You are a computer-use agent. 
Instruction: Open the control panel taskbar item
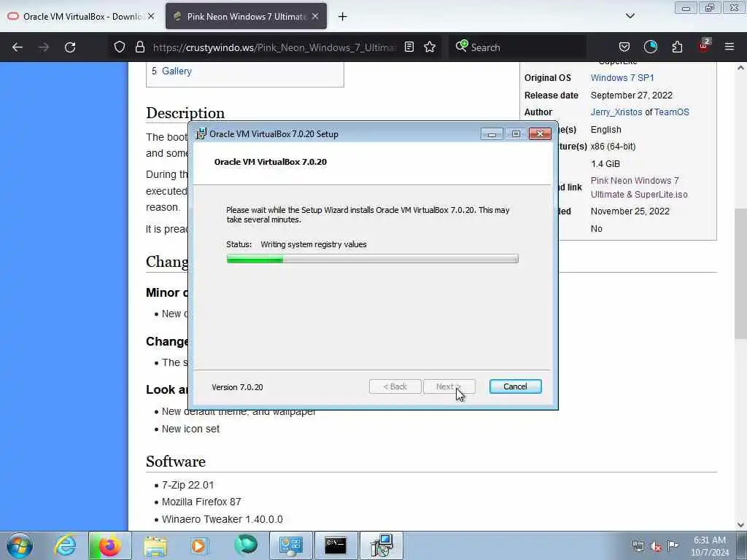click(291, 545)
